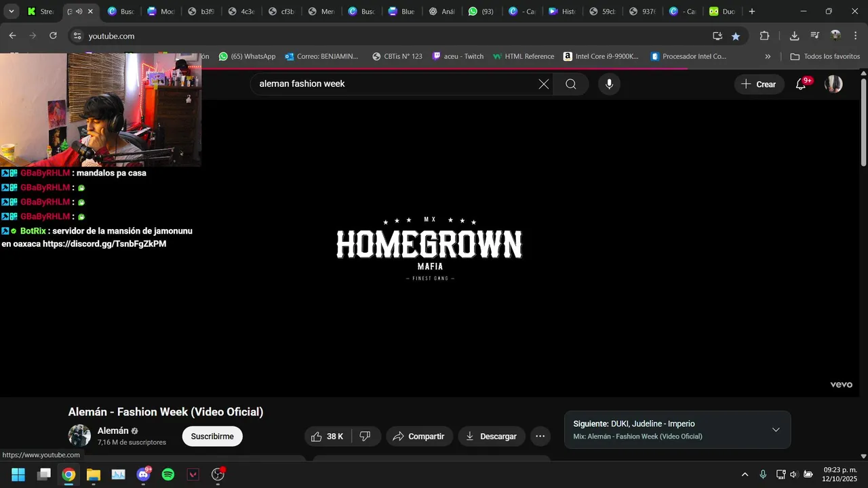
Task: Click the tray microphone icon
Action: pos(763,474)
